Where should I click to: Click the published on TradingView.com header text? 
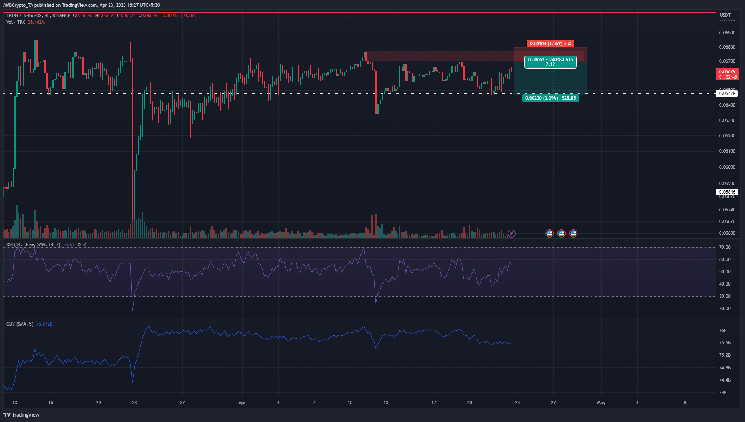(81, 5)
